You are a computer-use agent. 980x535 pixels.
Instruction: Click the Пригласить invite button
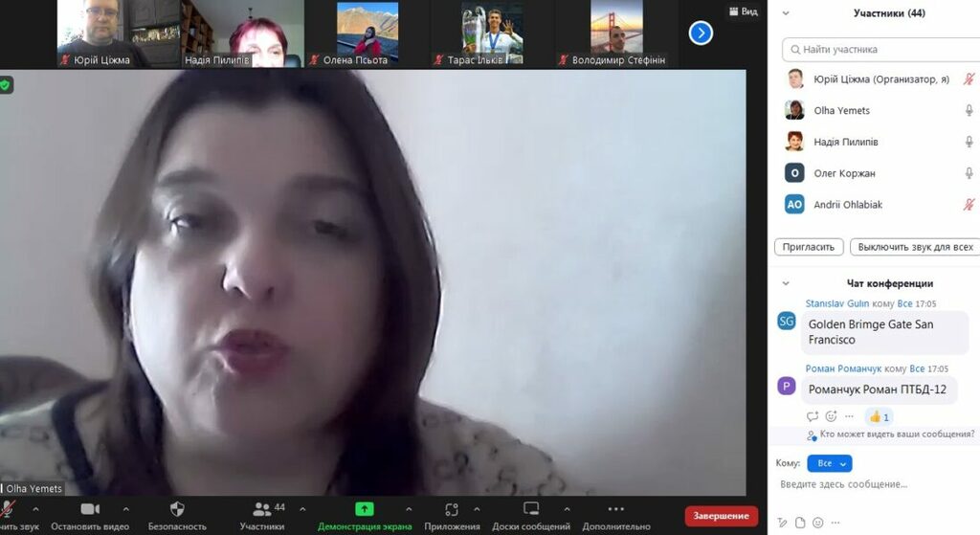click(x=808, y=247)
